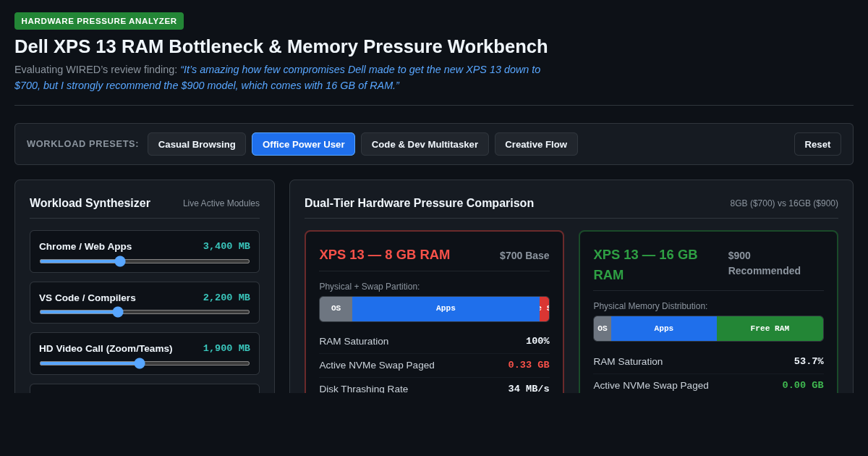Choose the Code & Dev Multitasker preset
This screenshot has width=868, height=456.
point(425,144)
